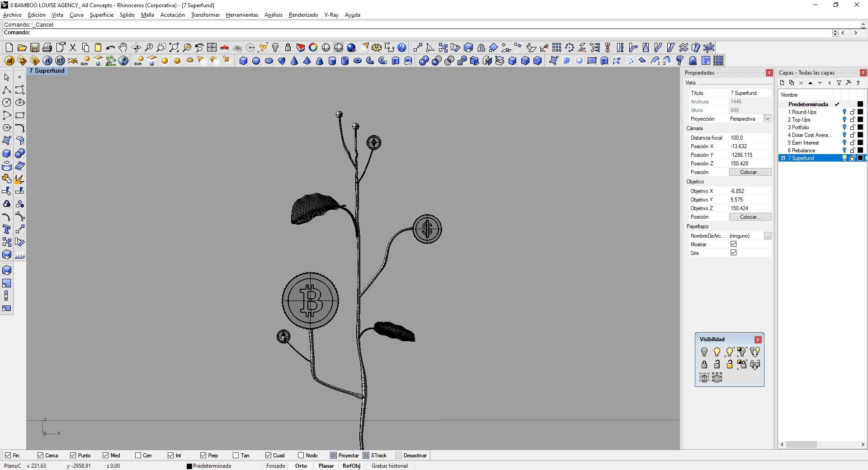
Task: Open the 7 Superfund viewport title menu
Action: pos(47,71)
